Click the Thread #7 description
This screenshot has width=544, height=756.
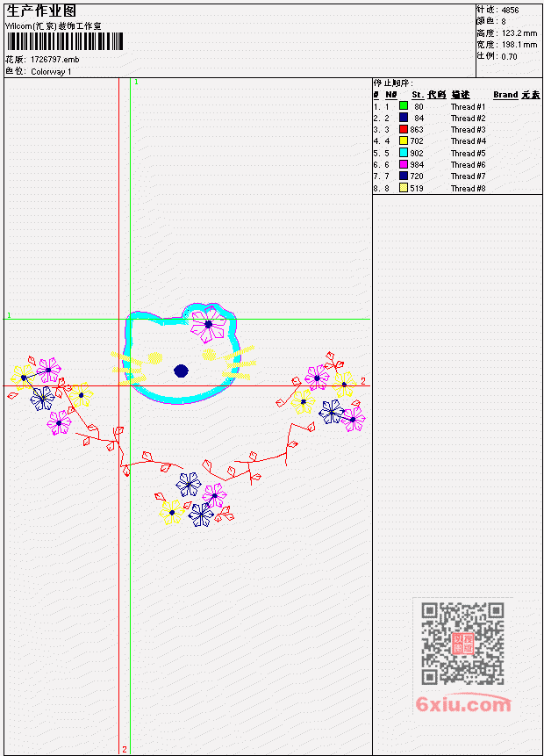(x=468, y=176)
